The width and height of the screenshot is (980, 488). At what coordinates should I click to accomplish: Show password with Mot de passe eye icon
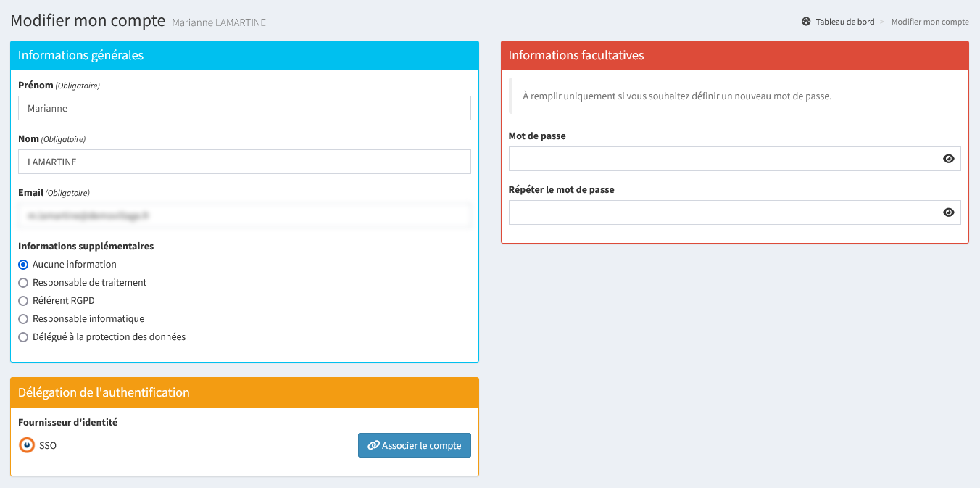tap(948, 159)
